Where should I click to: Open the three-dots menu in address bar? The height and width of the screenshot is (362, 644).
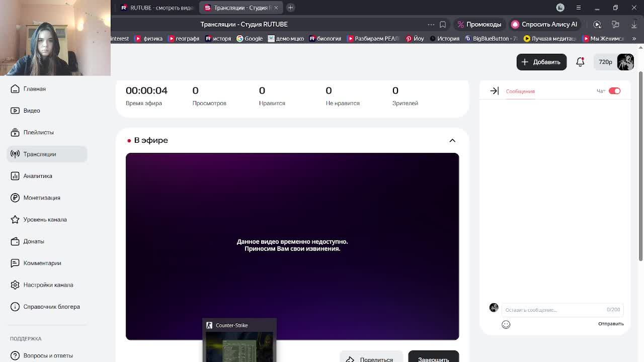tap(431, 24)
